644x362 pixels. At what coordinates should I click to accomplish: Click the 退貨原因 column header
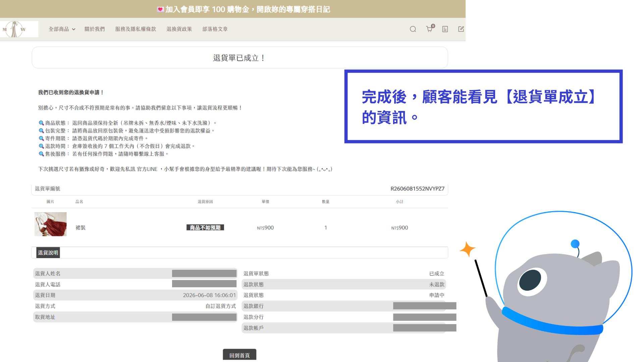tap(205, 201)
